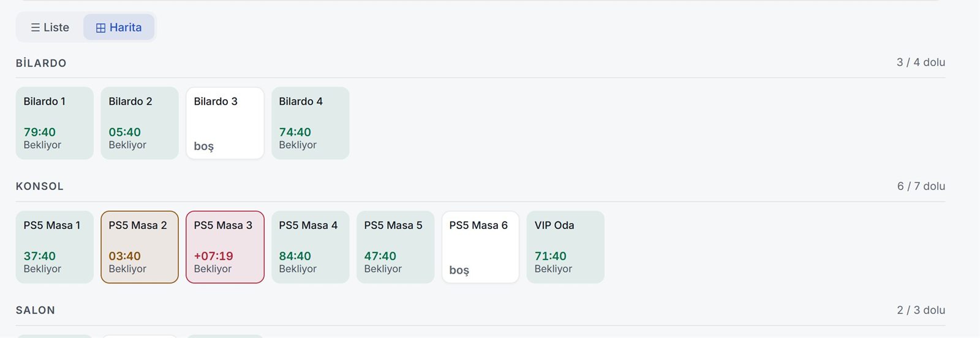Click the SALON section heading
This screenshot has width=980, height=338.
pos(36,310)
